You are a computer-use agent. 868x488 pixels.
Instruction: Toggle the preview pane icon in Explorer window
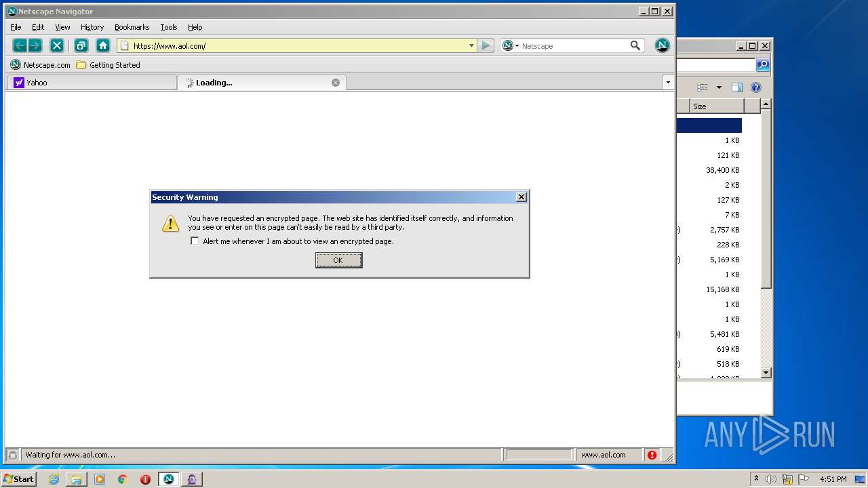[x=737, y=87]
